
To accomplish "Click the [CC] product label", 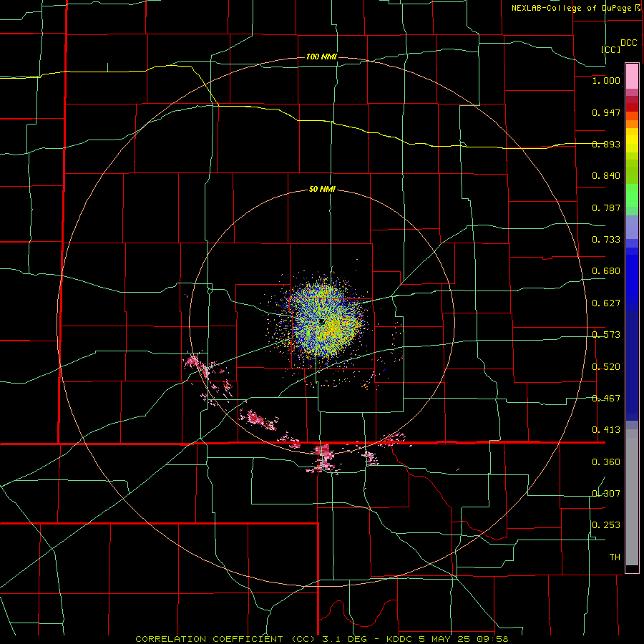I will coord(610,49).
